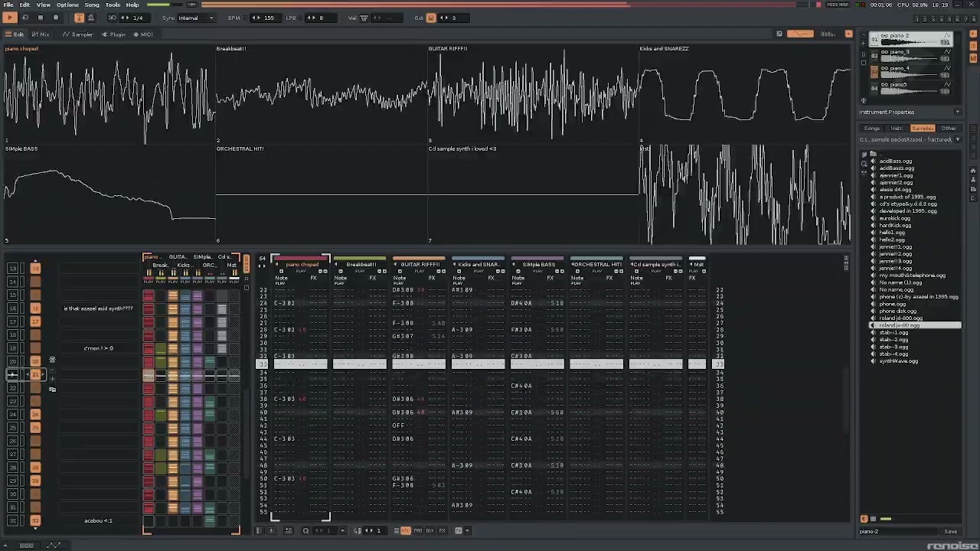Open the quantize amount dropdown arrow
This screenshot has width=980, height=551.
pos(342,531)
